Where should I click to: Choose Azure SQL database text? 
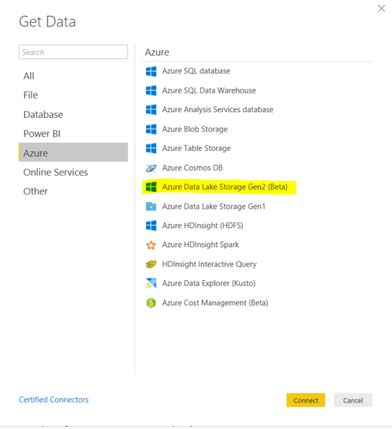(x=196, y=71)
